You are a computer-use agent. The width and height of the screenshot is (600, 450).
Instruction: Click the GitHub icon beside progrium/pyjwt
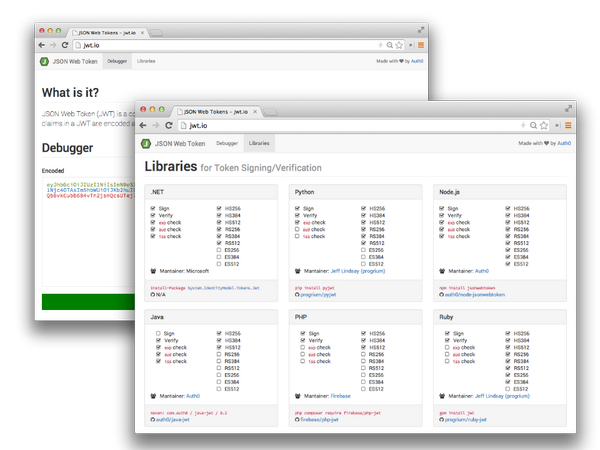click(297, 295)
